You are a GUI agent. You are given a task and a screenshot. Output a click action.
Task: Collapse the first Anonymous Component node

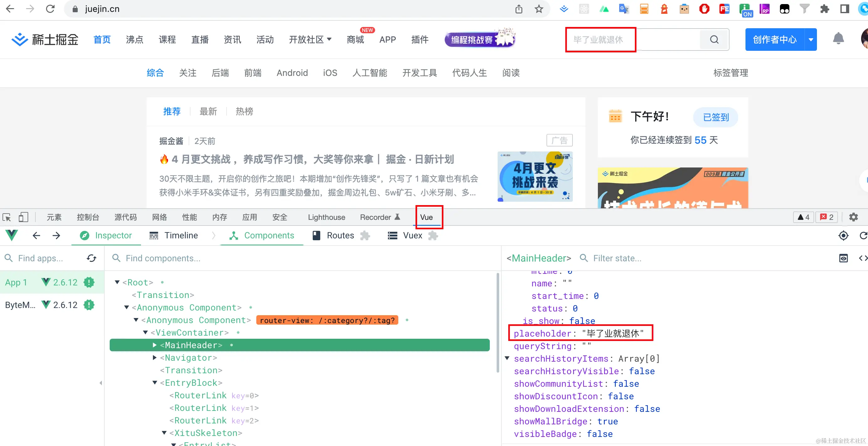click(x=126, y=307)
